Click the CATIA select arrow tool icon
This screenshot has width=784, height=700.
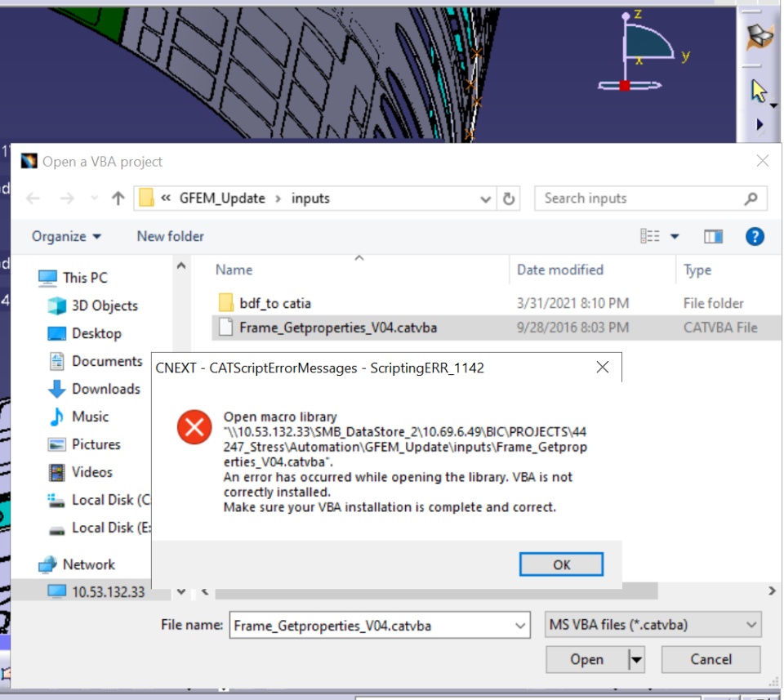759,91
